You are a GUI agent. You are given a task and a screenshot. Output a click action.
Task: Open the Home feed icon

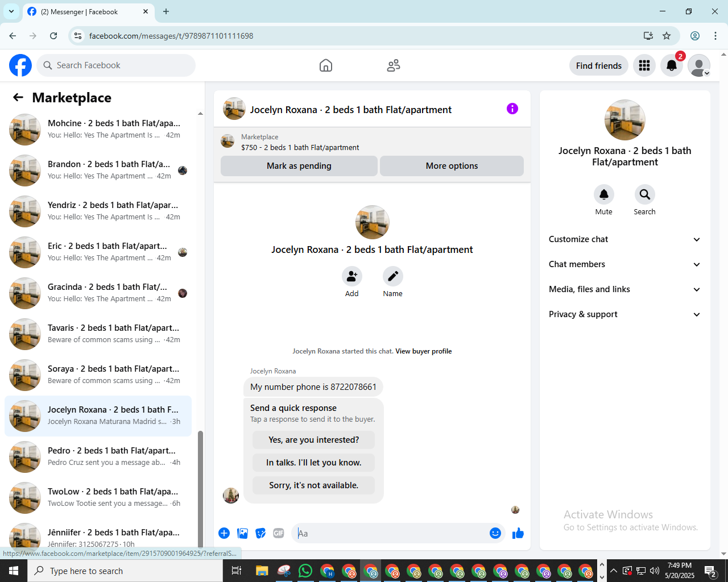(x=326, y=65)
